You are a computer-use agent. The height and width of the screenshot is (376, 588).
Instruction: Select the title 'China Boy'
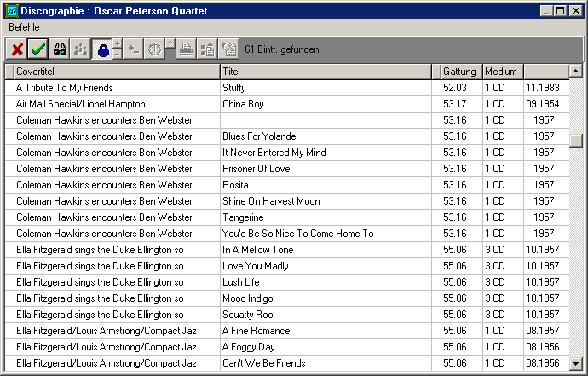point(243,104)
